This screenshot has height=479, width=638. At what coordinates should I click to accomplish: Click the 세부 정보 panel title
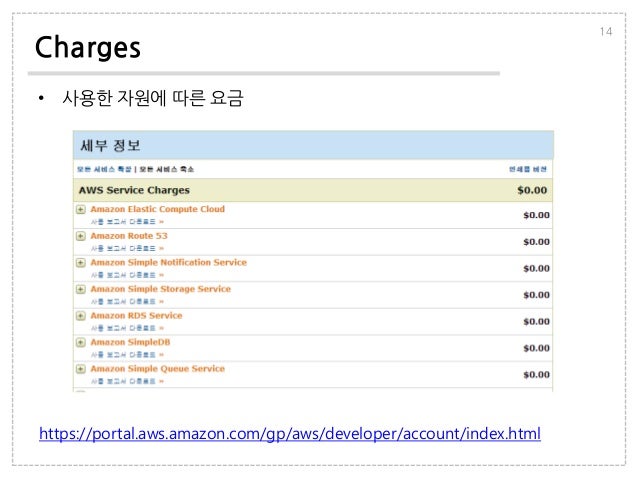coord(110,145)
